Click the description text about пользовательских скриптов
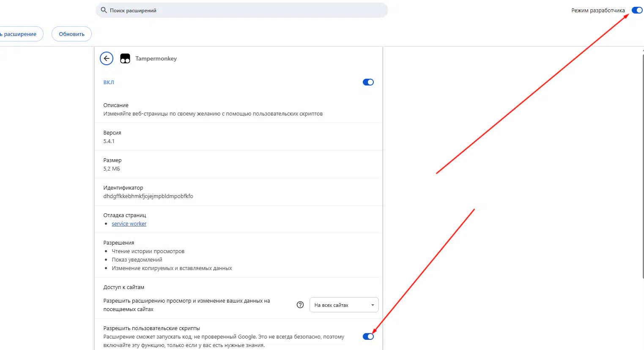 213,113
